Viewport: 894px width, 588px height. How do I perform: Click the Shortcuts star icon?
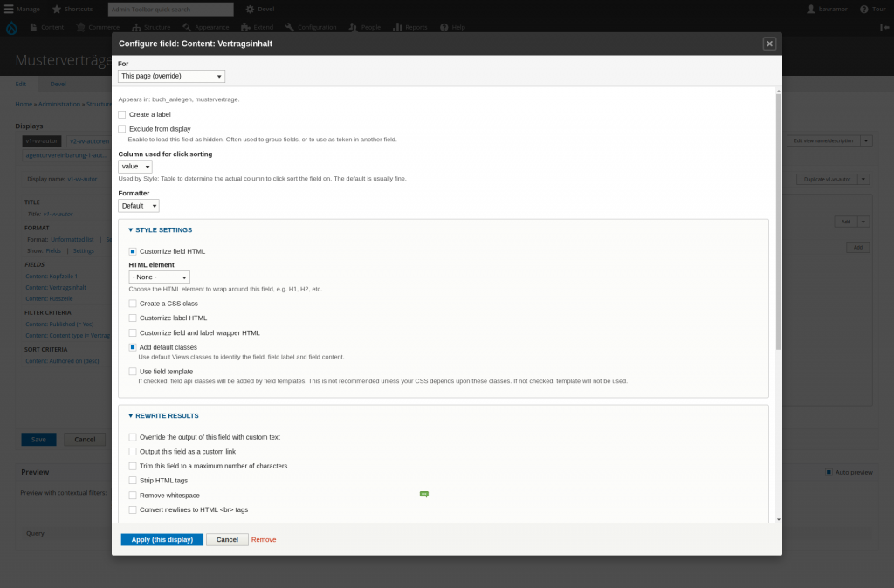(57, 9)
